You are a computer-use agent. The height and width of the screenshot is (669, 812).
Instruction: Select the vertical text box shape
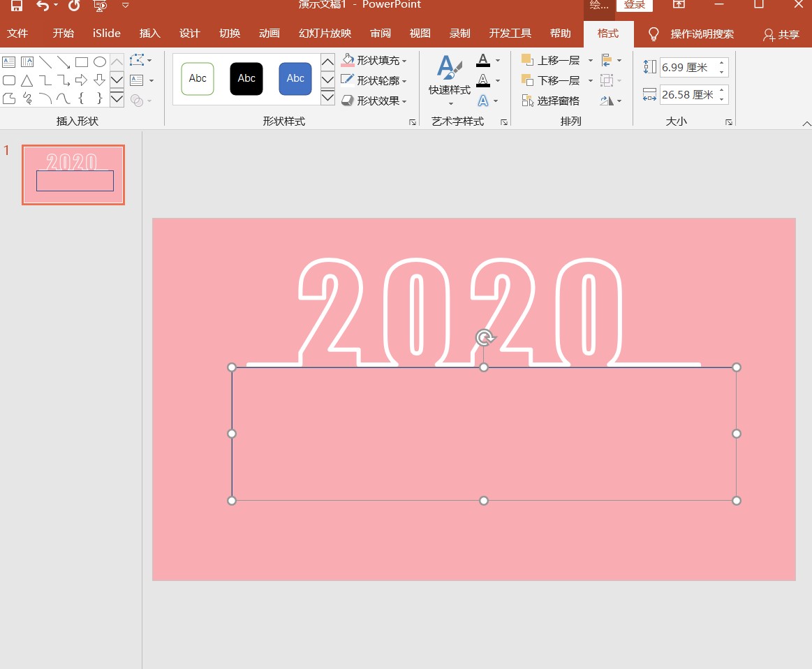point(27,62)
